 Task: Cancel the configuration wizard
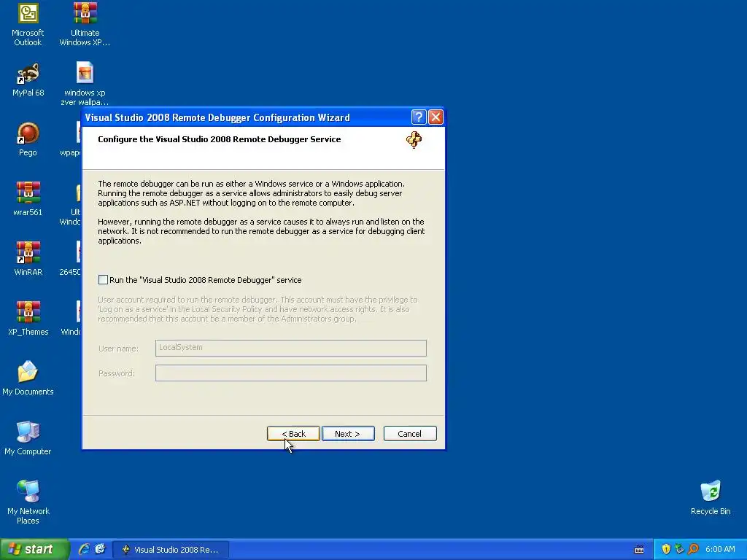[410, 434]
